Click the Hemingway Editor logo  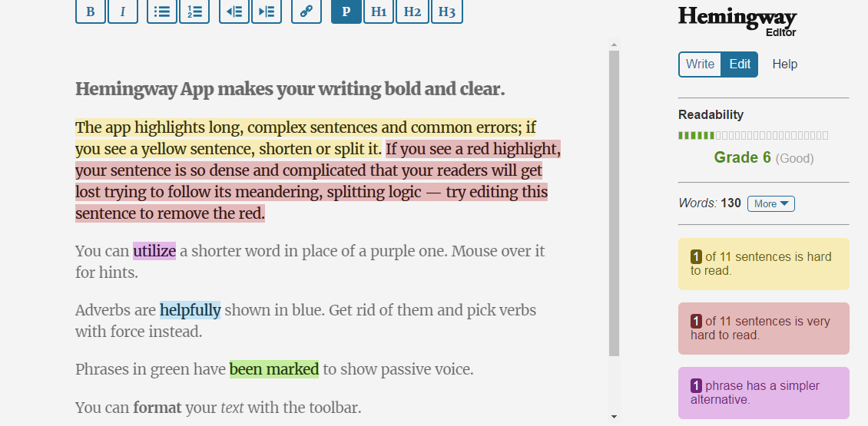point(738,21)
